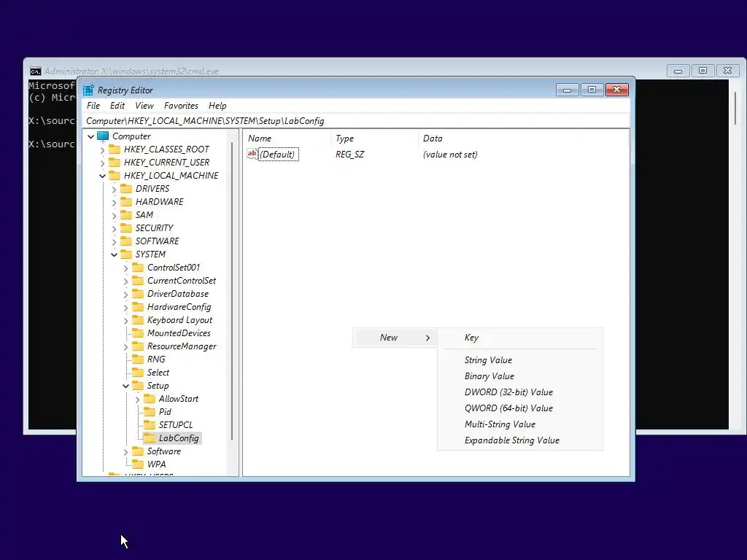Expand the DRIVERS key chevron
747x560 pixels.
115,189
